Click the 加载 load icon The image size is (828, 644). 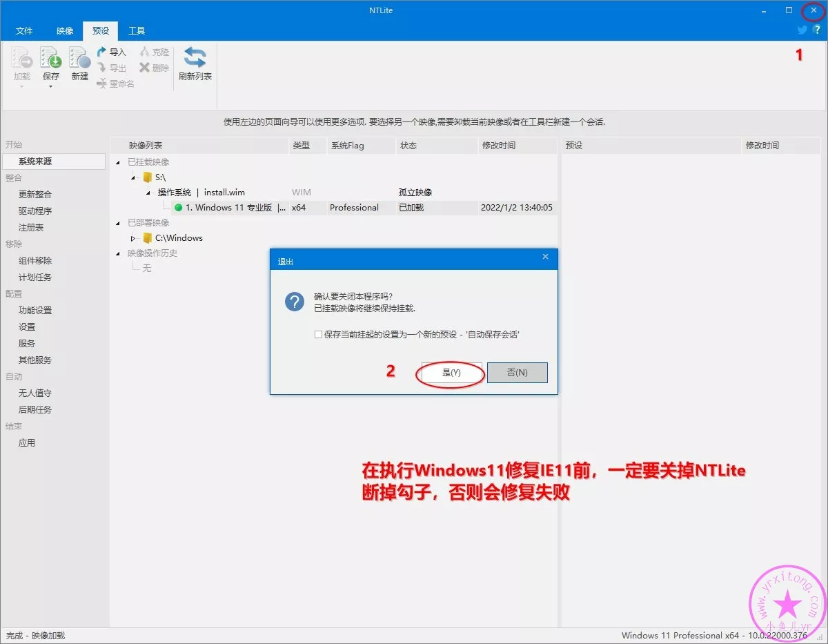(22, 58)
